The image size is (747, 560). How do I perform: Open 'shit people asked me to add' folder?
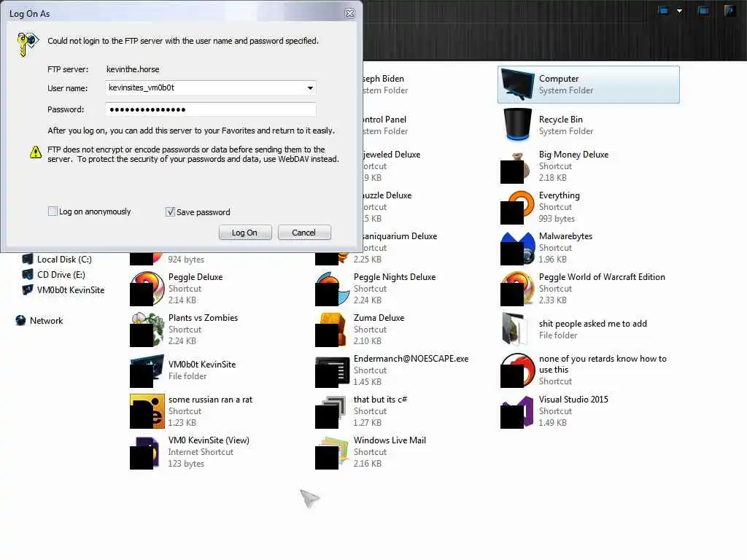coord(515,329)
